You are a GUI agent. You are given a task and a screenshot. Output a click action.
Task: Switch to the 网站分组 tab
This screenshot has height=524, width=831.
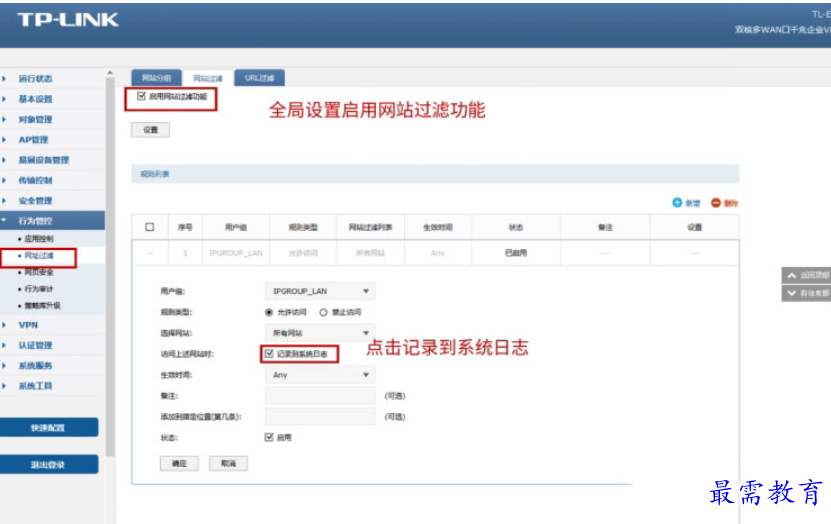click(x=156, y=78)
